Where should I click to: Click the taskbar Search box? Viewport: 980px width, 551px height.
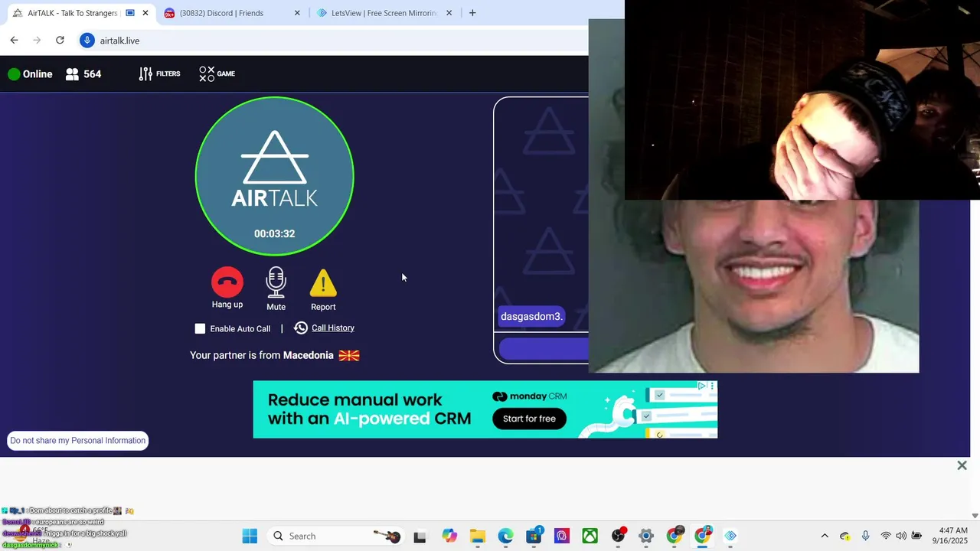point(337,536)
